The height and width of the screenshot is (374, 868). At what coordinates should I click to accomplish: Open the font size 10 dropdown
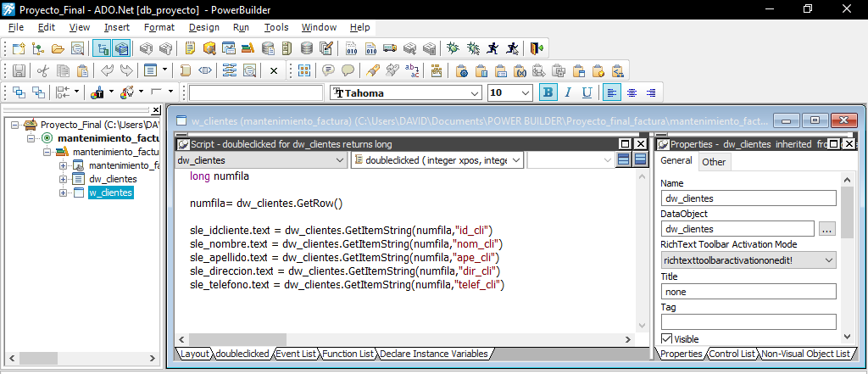[526, 93]
